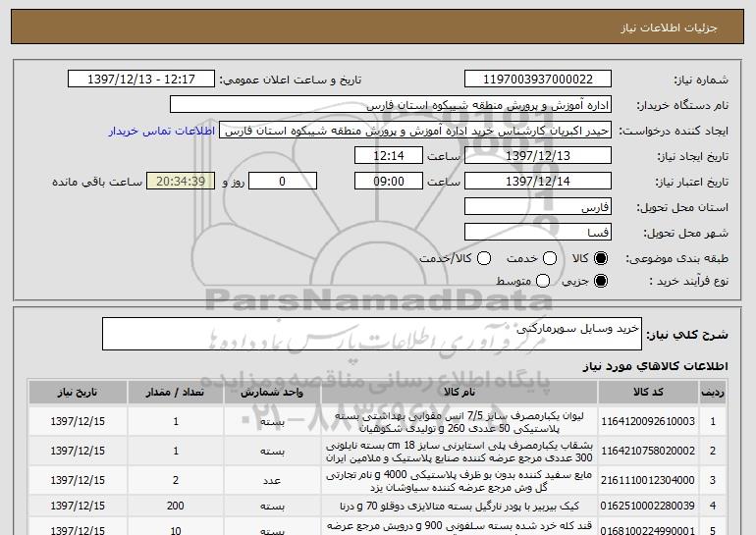Click the quantity 2 in row 3
This screenshot has width=756, height=535.
(x=176, y=480)
